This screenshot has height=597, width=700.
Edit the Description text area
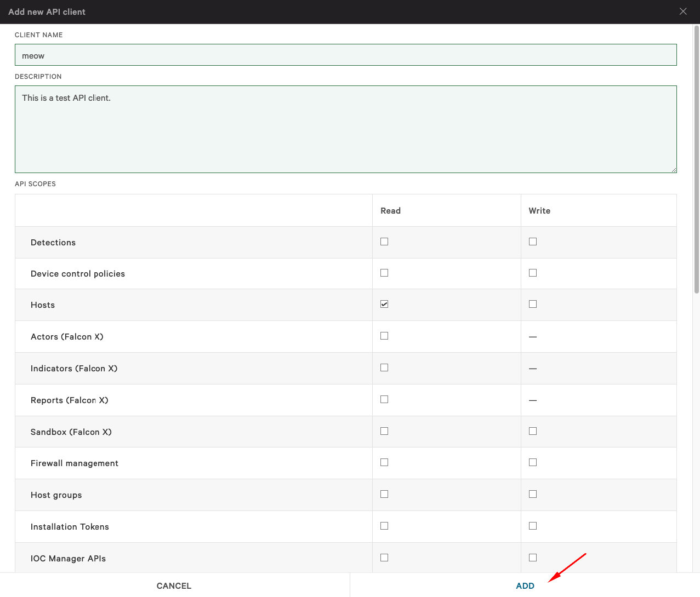[346, 129]
